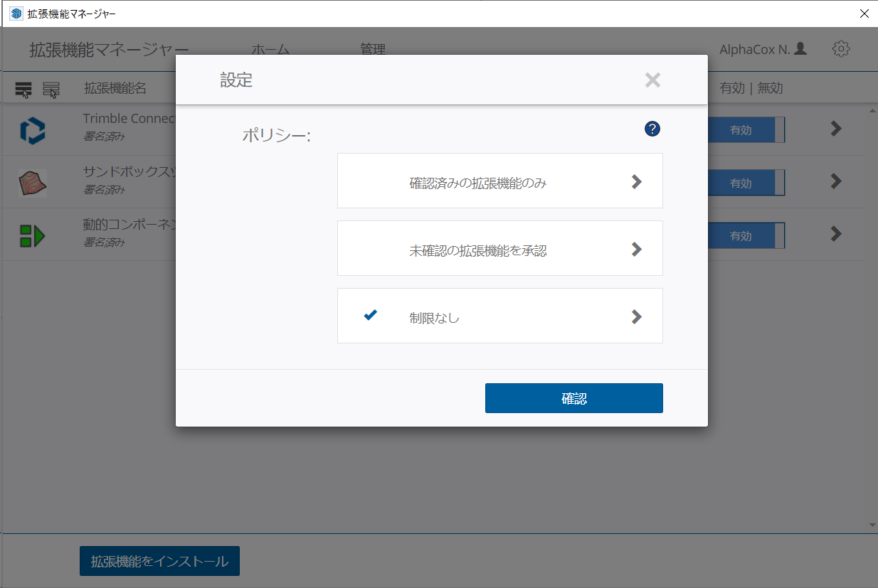The image size is (878, 588).
Task: Expand chevron beside 制限なし
Action: coord(636,317)
